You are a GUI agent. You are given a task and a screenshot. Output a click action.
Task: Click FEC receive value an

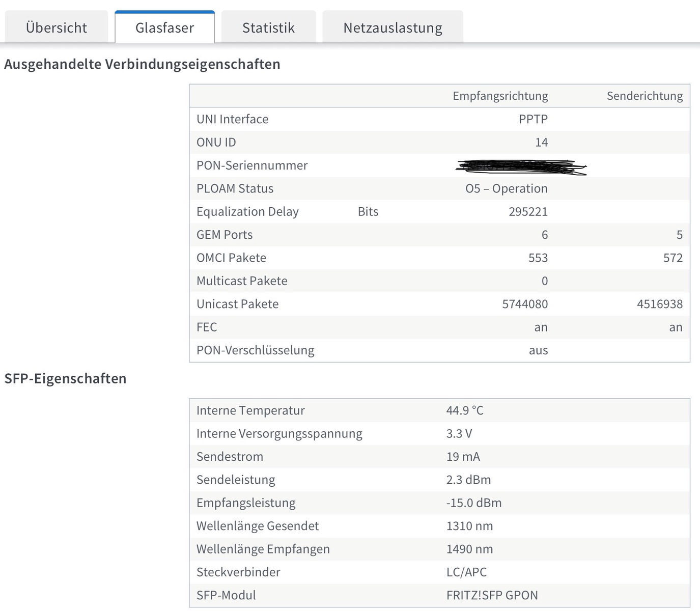(541, 327)
